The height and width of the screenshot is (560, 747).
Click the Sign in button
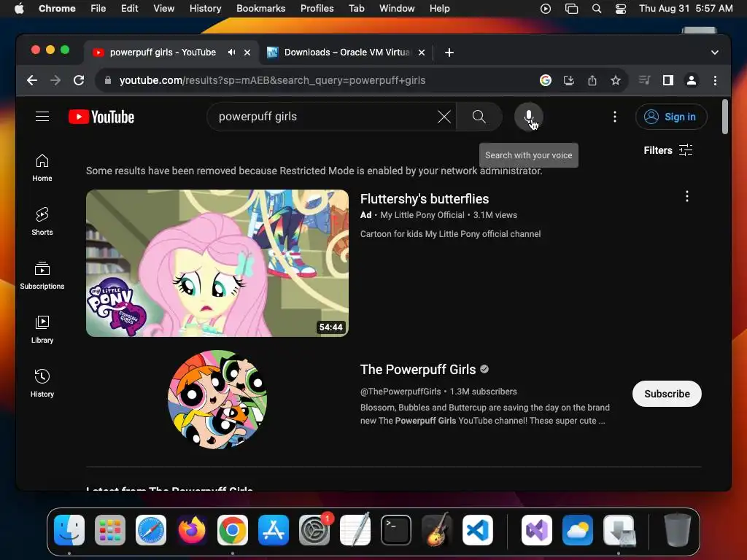click(x=671, y=117)
